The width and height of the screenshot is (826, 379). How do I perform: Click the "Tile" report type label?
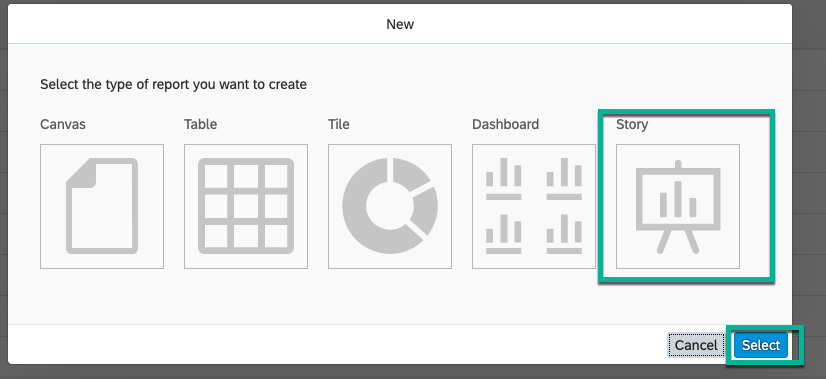tap(339, 124)
